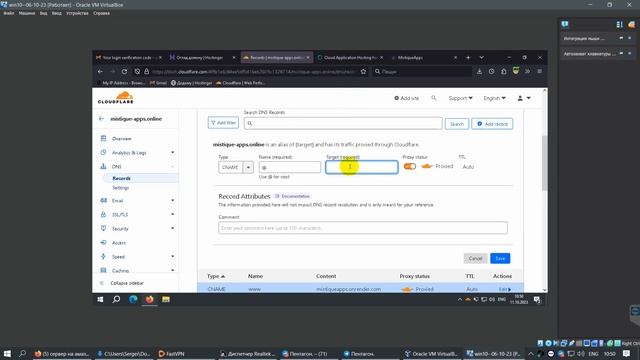The height and width of the screenshot is (360, 640).
Task: Switch to the Cloud Application Hosting tab
Action: coord(350,58)
